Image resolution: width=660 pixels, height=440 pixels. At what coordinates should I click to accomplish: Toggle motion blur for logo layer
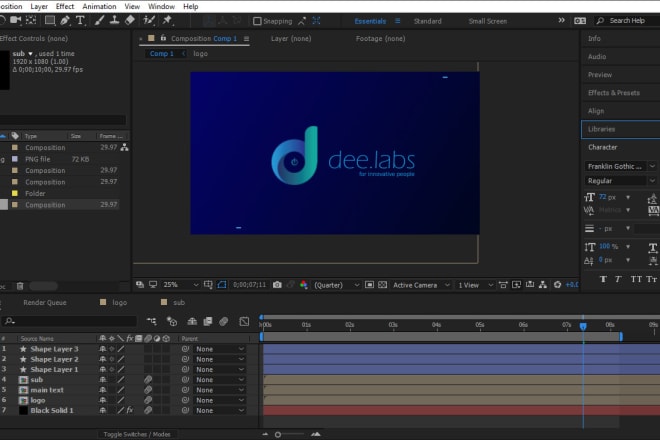[148, 400]
